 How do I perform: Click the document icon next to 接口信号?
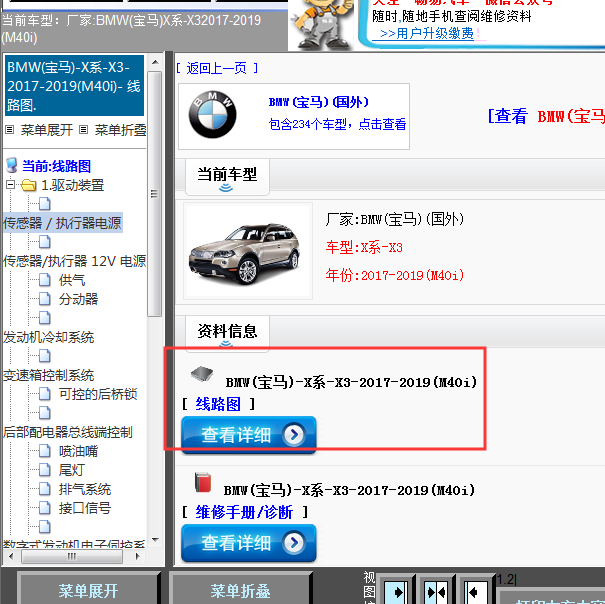(x=45, y=508)
